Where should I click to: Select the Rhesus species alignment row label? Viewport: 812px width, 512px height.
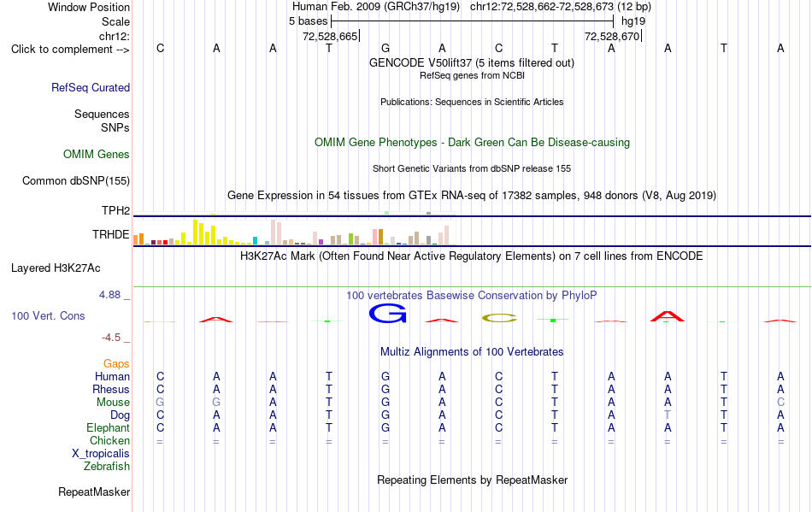(x=111, y=389)
